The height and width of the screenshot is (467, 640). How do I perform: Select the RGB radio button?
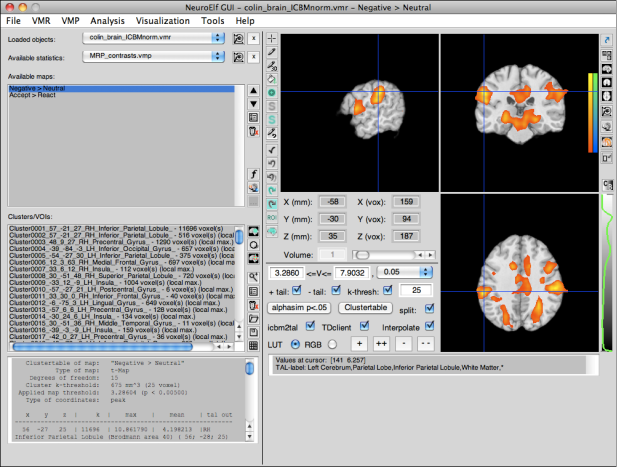(x=333, y=345)
